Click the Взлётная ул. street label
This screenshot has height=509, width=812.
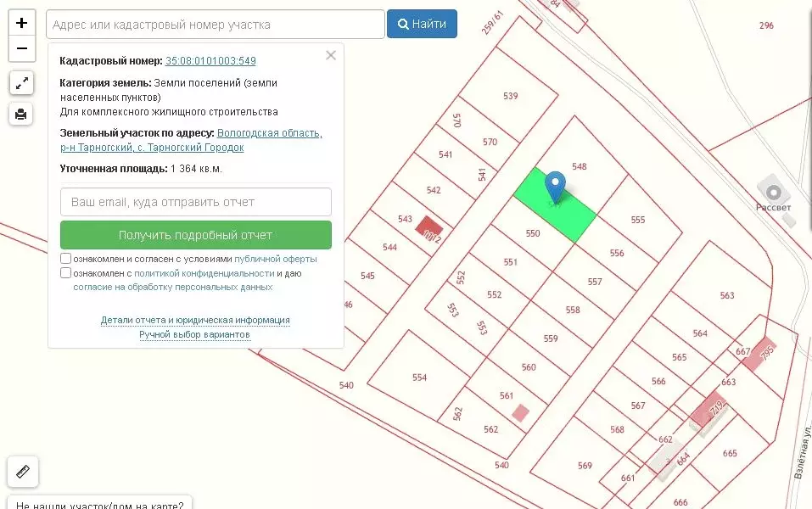pyautogui.click(x=804, y=451)
